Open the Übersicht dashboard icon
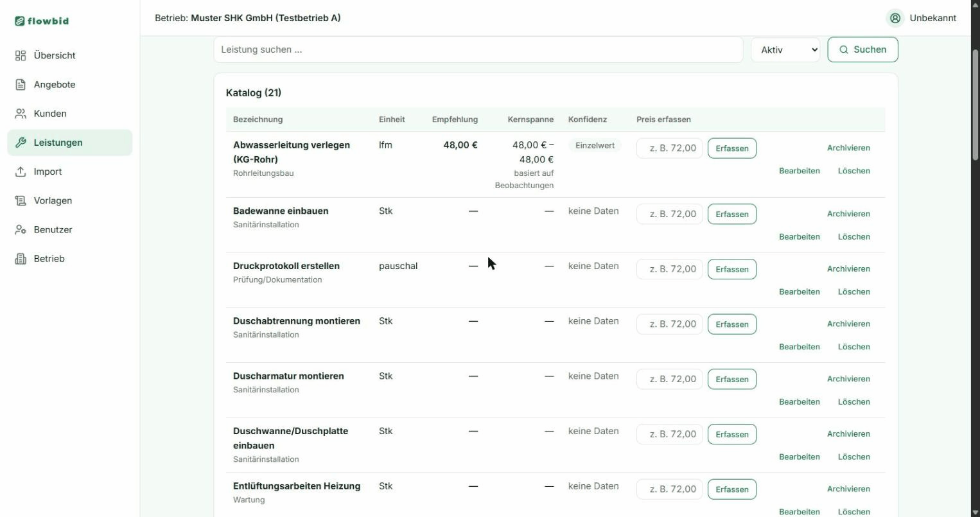Image resolution: width=980 pixels, height=517 pixels. pos(21,55)
